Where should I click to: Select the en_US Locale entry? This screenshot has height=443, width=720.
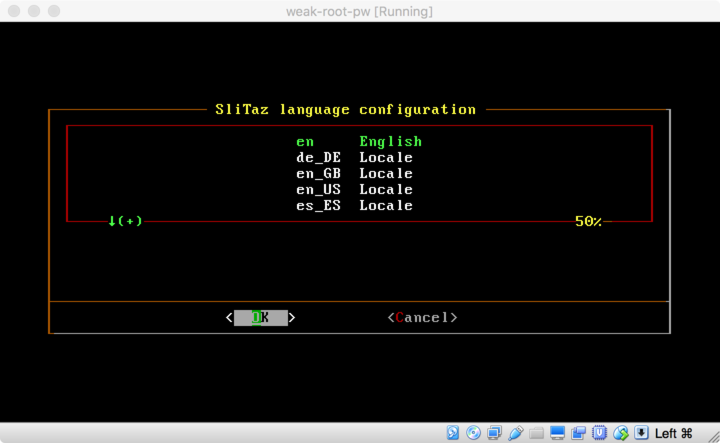354,190
